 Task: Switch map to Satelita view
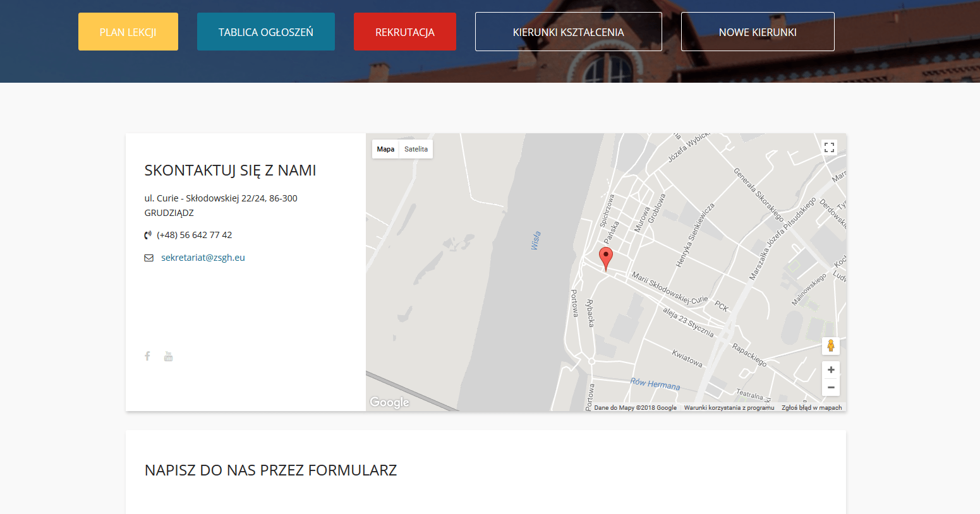point(416,149)
